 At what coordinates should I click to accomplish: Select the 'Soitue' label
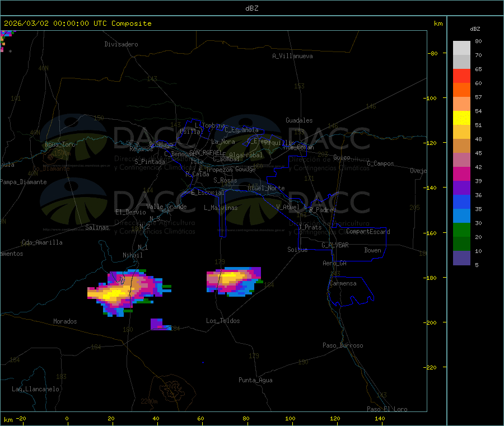[297, 250]
